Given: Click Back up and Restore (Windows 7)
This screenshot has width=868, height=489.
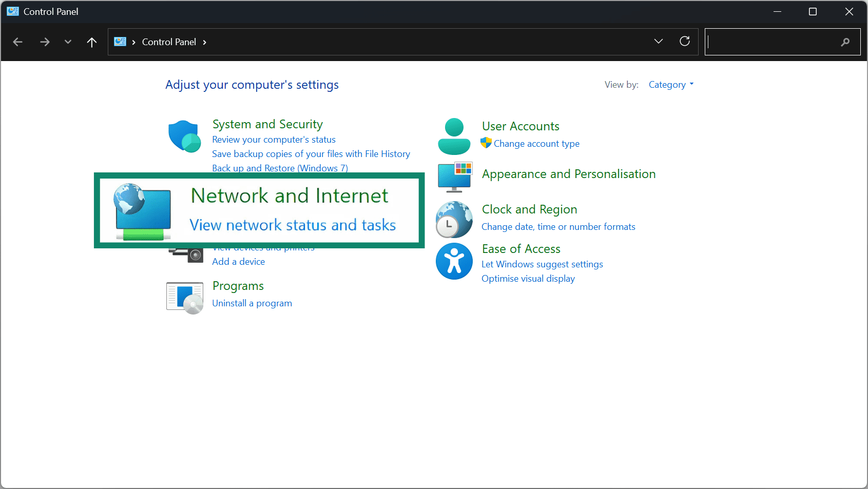Looking at the screenshot, I should [x=280, y=168].
